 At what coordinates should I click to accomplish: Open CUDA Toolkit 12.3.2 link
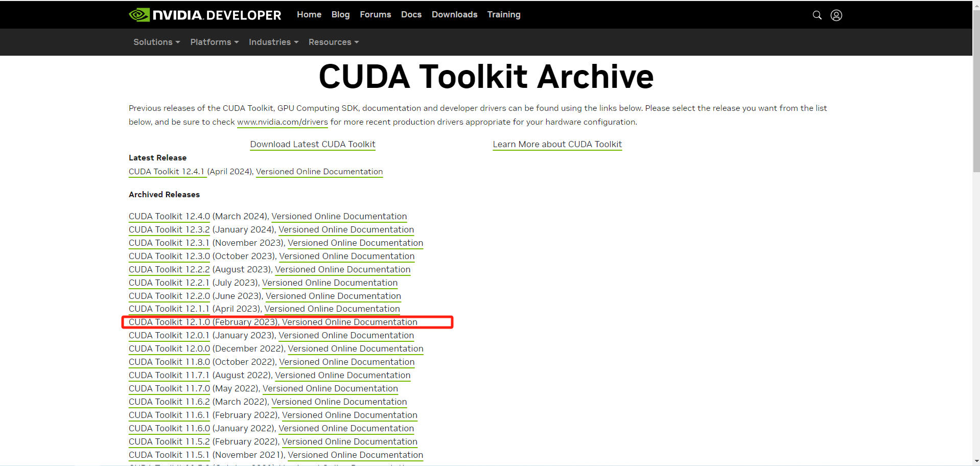(169, 230)
